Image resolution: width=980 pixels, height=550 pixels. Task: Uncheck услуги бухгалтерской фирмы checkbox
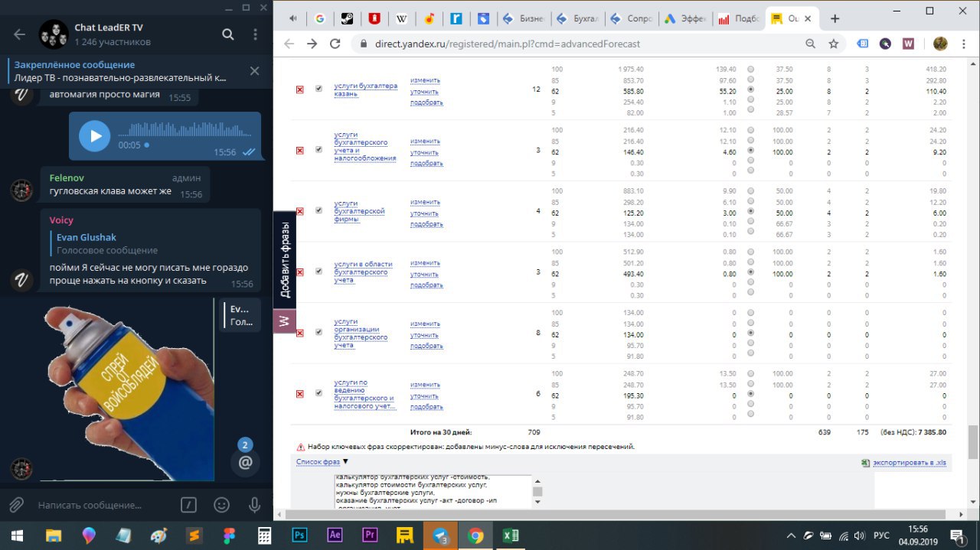pyautogui.click(x=319, y=210)
